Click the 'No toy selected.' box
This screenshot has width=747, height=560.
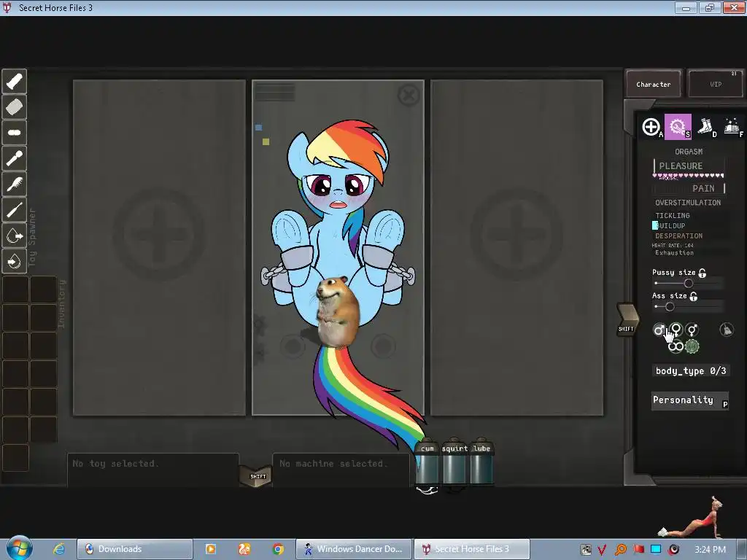click(153, 470)
